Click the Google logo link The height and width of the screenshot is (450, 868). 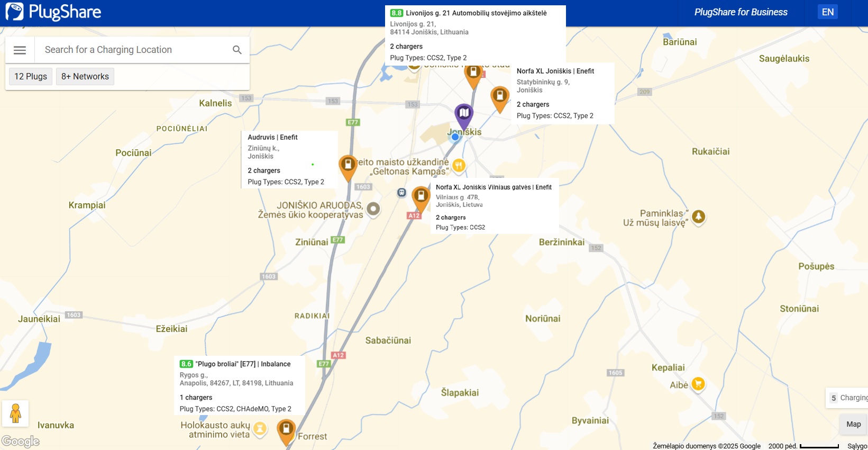tap(21, 442)
